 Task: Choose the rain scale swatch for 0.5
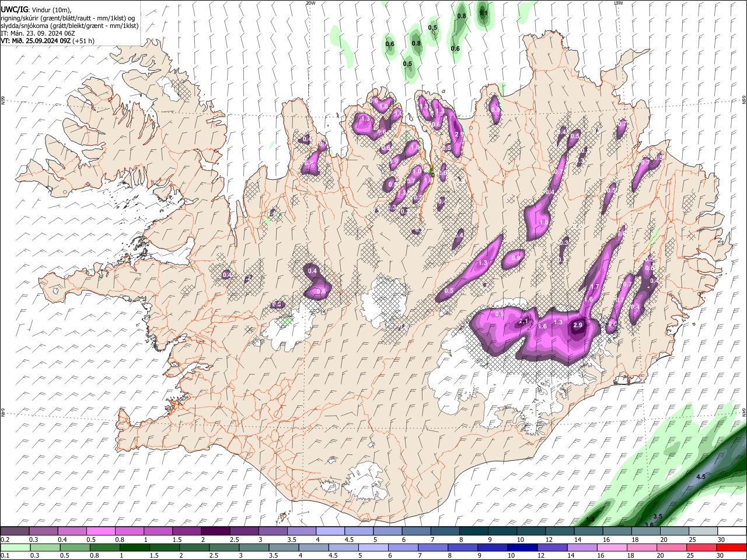click(x=74, y=547)
